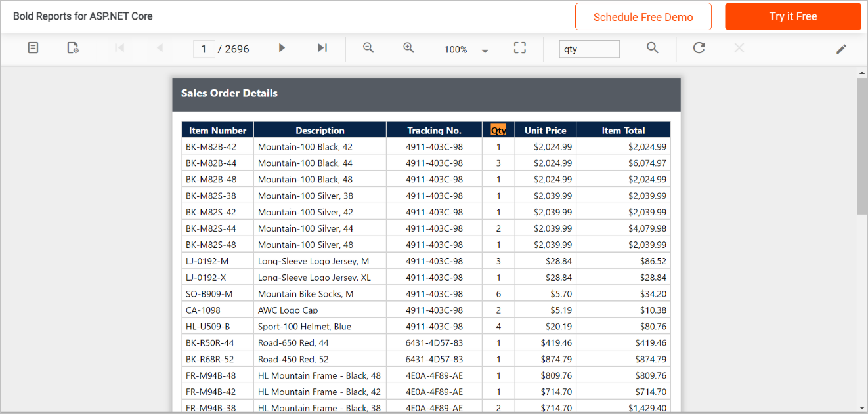
Task: Click the Schedule Free Demo button
Action: coord(643,16)
